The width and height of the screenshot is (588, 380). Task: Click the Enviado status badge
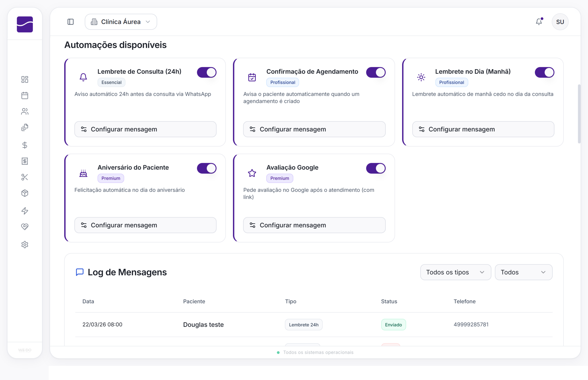point(393,325)
